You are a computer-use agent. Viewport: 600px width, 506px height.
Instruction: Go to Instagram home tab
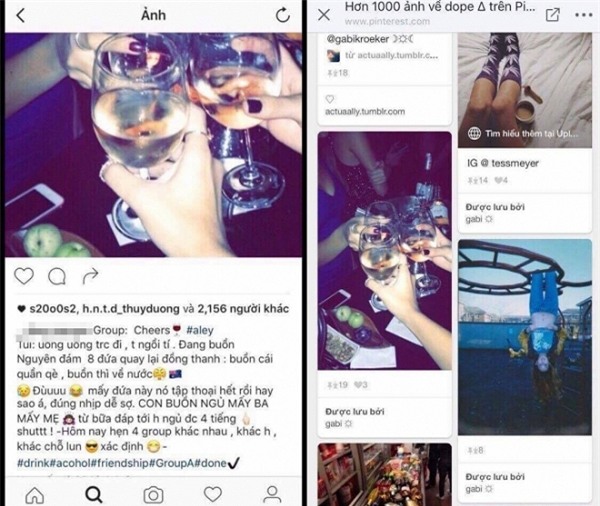point(35,495)
